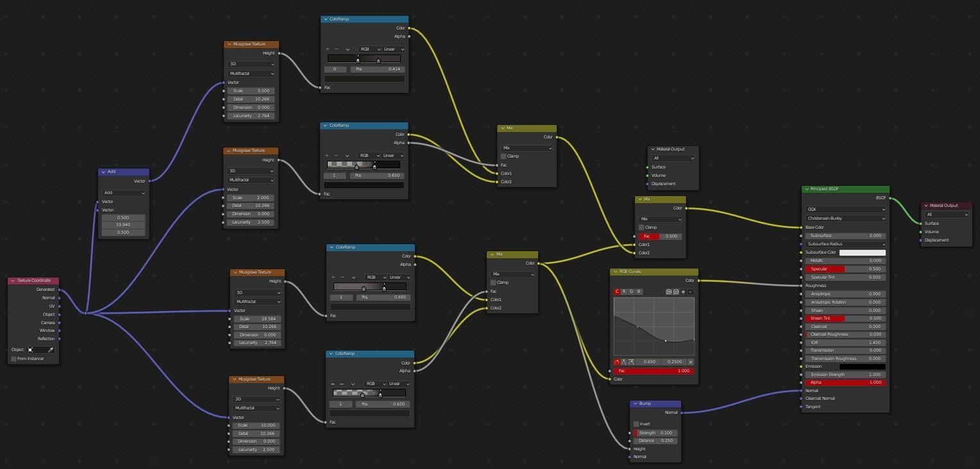Click the Normal output socket of Bump node
This screenshot has height=469, width=980.
click(x=681, y=413)
